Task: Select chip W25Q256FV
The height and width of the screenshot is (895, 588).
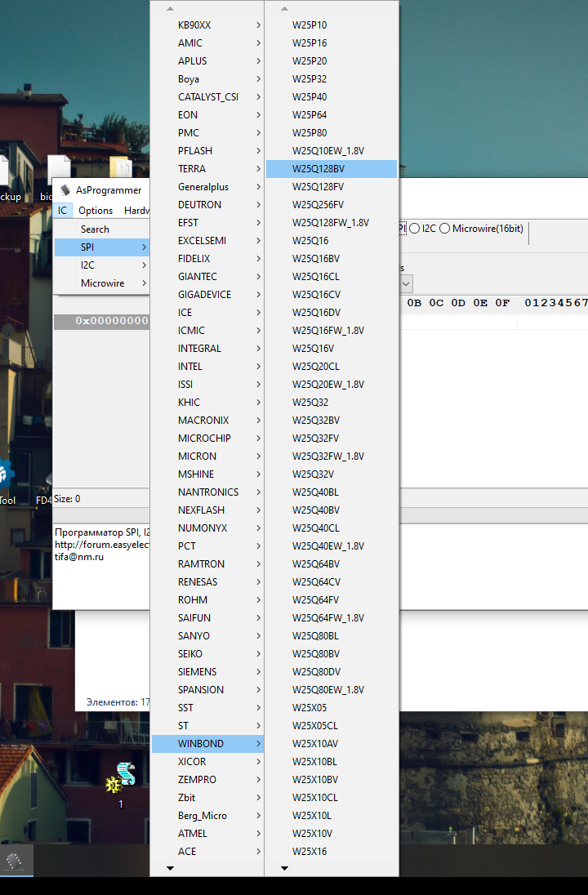Action: click(x=331, y=205)
